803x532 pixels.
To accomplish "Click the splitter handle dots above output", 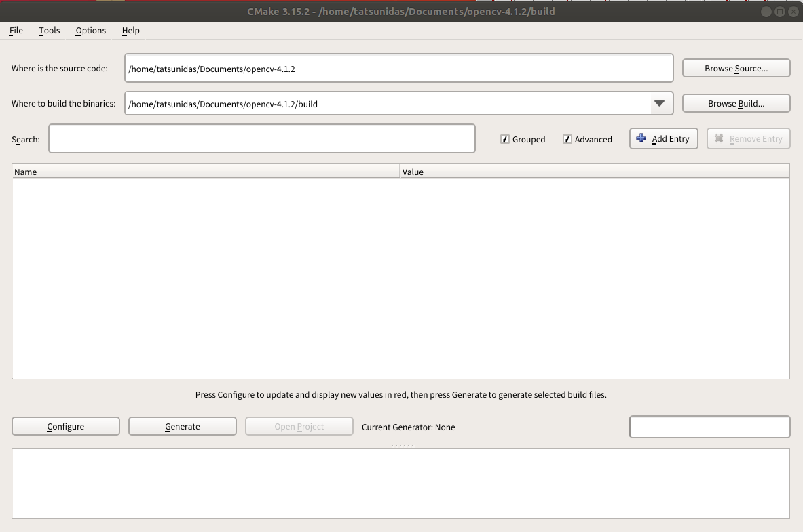I will point(402,445).
